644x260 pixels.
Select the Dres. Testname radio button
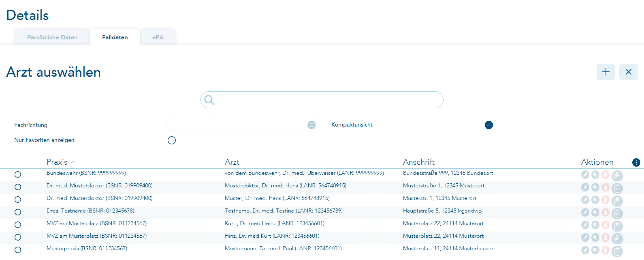click(x=18, y=212)
